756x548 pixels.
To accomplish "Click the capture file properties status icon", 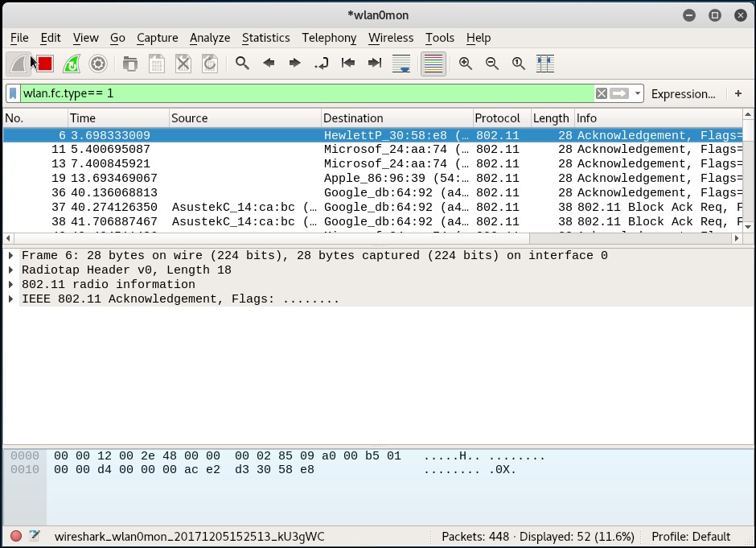I will [35, 535].
